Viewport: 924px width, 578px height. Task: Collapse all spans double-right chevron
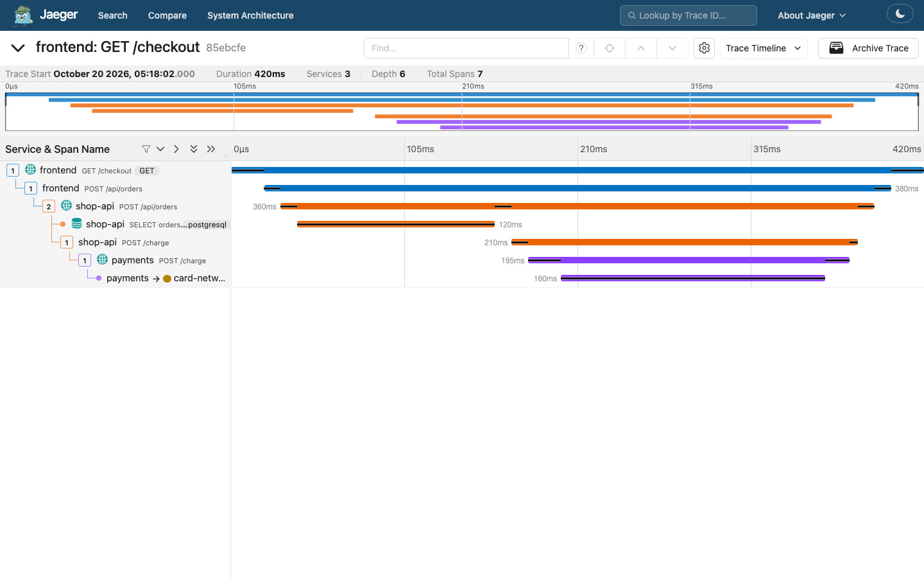211,149
